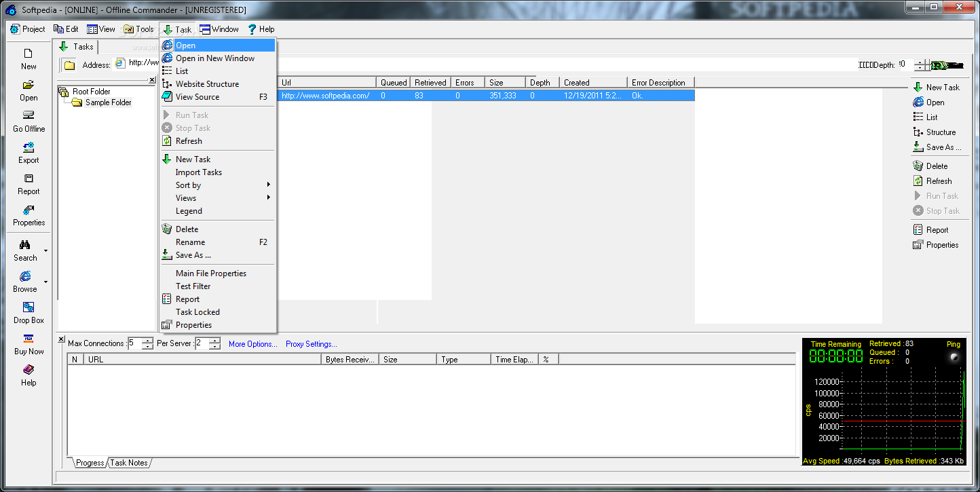Click the Ping indicator light
Screen dimensions: 980x492
(954, 358)
